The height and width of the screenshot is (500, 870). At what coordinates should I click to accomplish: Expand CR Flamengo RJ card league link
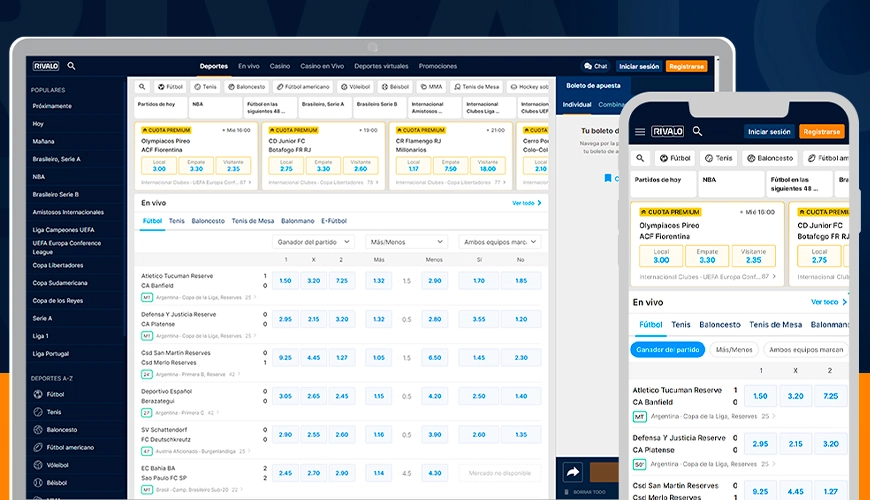[451, 183]
